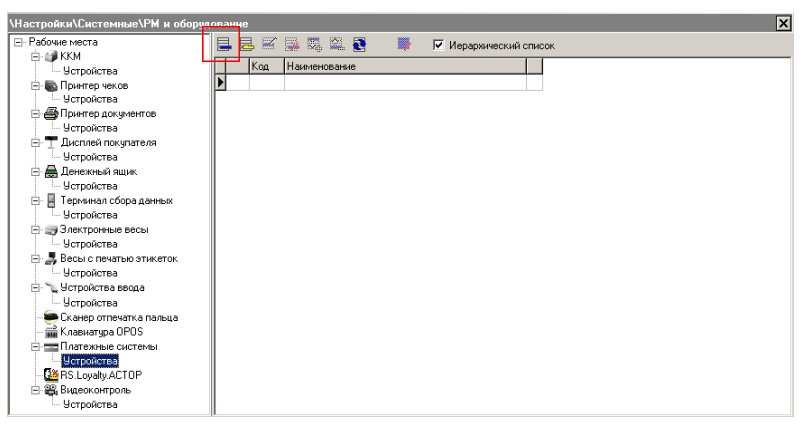Click the add group icon with yellow bar
Viewport: 808px width, 431px height.
(x=247, y=45)
